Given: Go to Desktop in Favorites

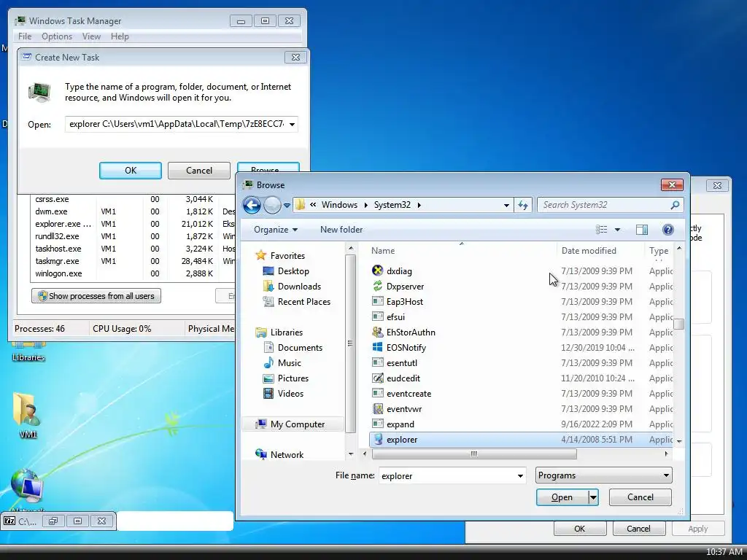Looking at the screenshot, I should (x=293, y=271).
